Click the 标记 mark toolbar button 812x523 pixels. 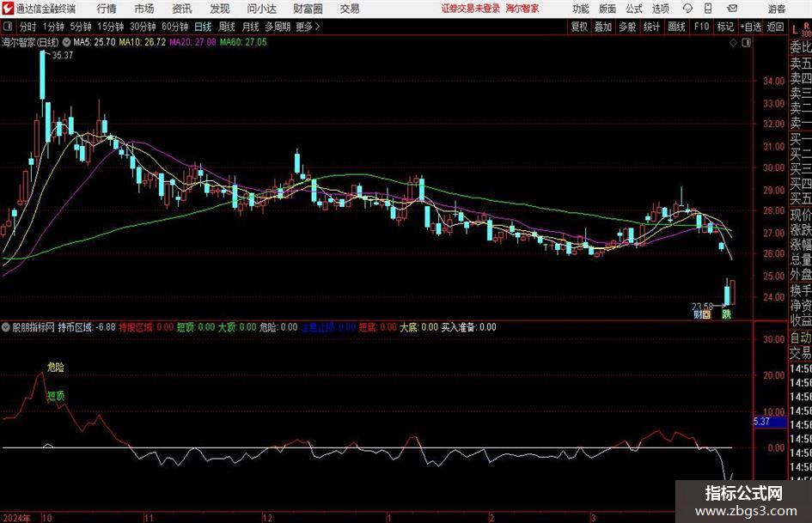coord(725,27)
